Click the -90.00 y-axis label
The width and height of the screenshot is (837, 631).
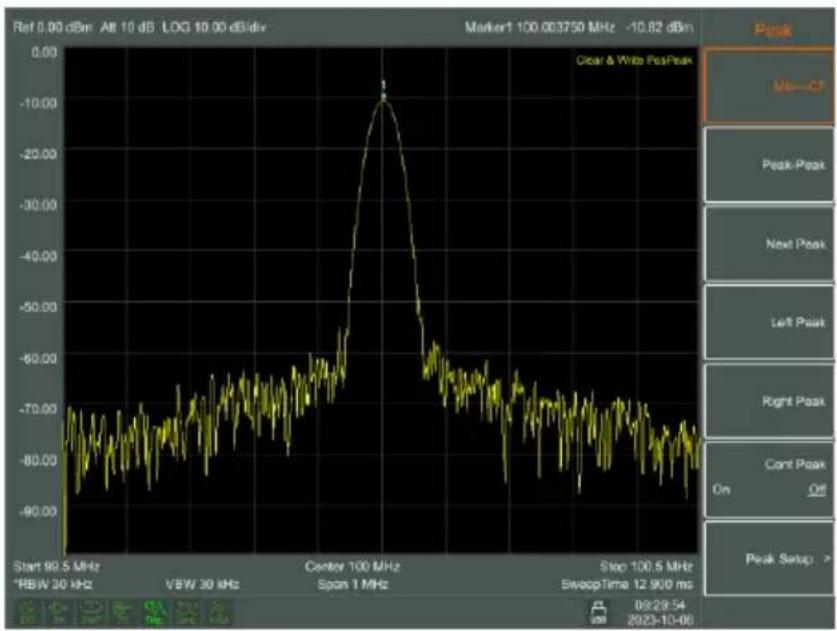click(x=38, y=511)
